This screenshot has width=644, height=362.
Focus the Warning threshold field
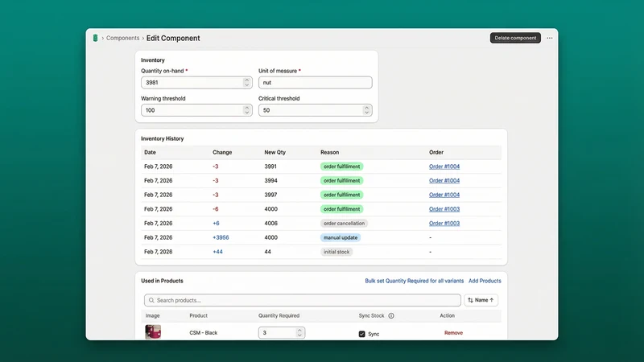pyautogui.click(x=196, y=110)
